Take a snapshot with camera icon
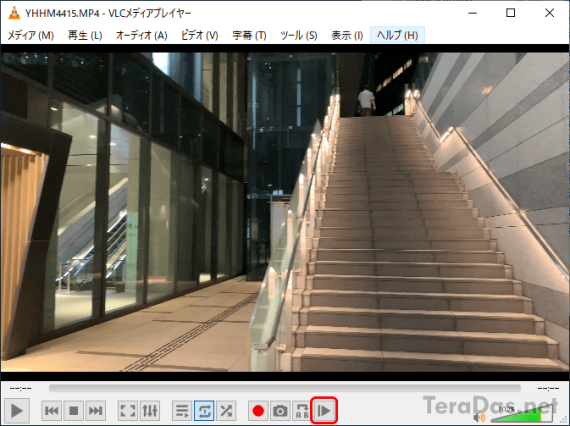This screenshot has height=426, width=570. click(x=280, y=411)
